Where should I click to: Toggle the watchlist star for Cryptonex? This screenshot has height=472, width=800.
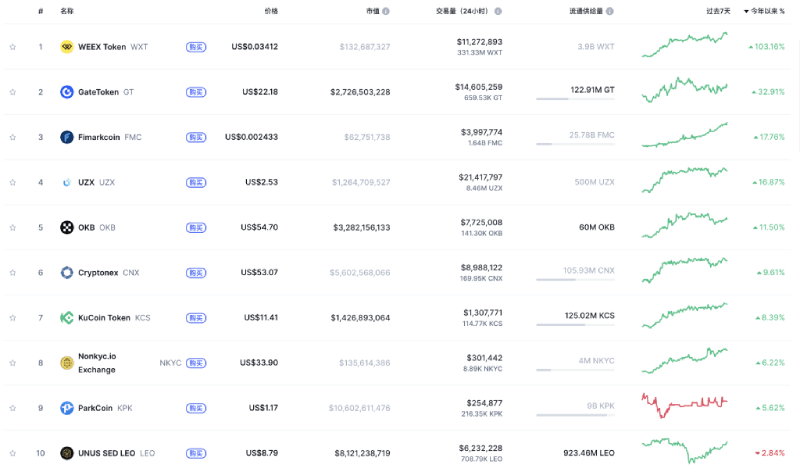(13, 272)
